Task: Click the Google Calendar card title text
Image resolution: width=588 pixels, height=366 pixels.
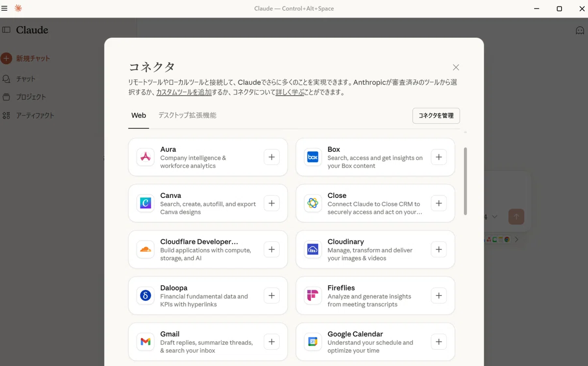Action: pyautogui.click(x=355, y=334)
